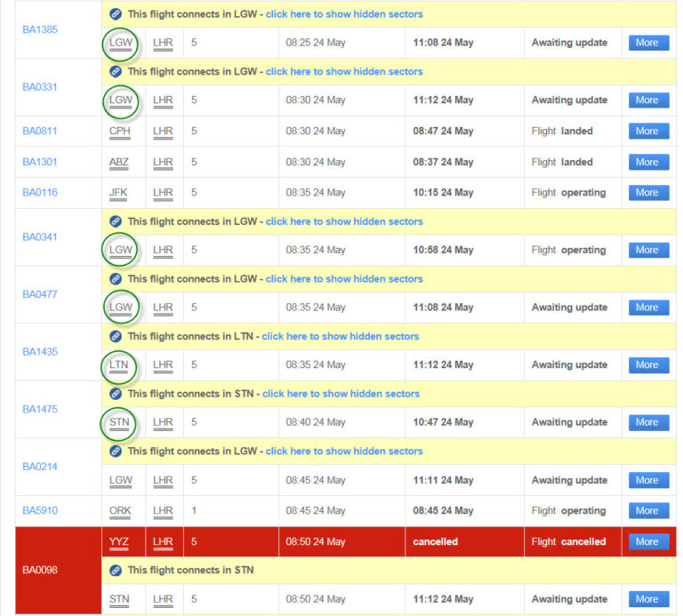Click the '10:58 24 May' arrival time
This screenshot has height=616, width=683.
point(443,250)
